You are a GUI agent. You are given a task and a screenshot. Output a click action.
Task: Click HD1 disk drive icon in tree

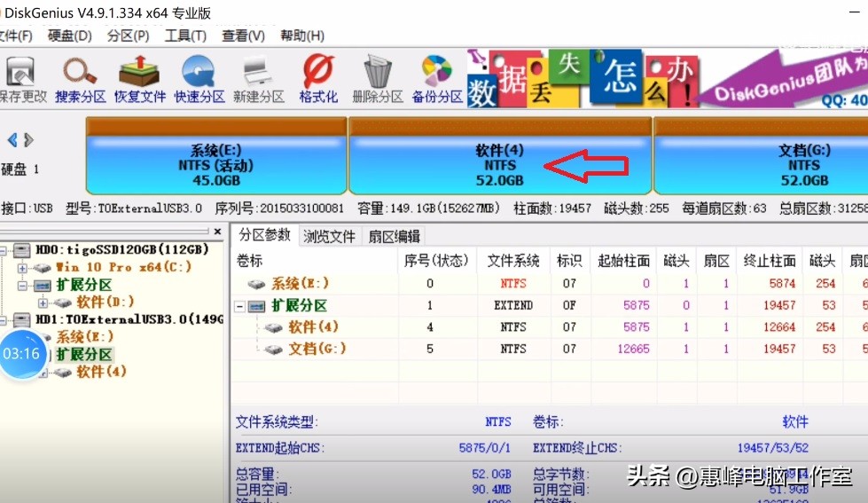coord(21,320)
